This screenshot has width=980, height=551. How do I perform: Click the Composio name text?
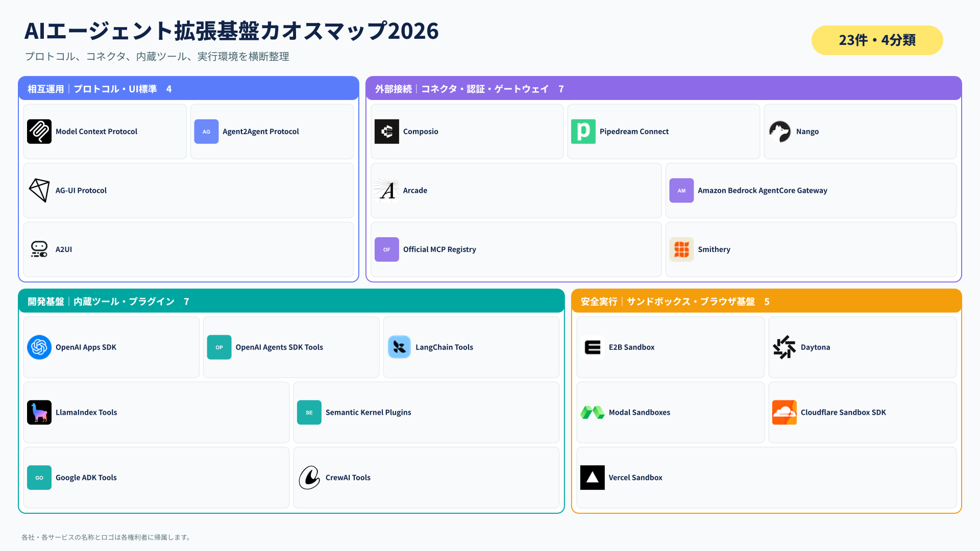[x=421, y=132]
